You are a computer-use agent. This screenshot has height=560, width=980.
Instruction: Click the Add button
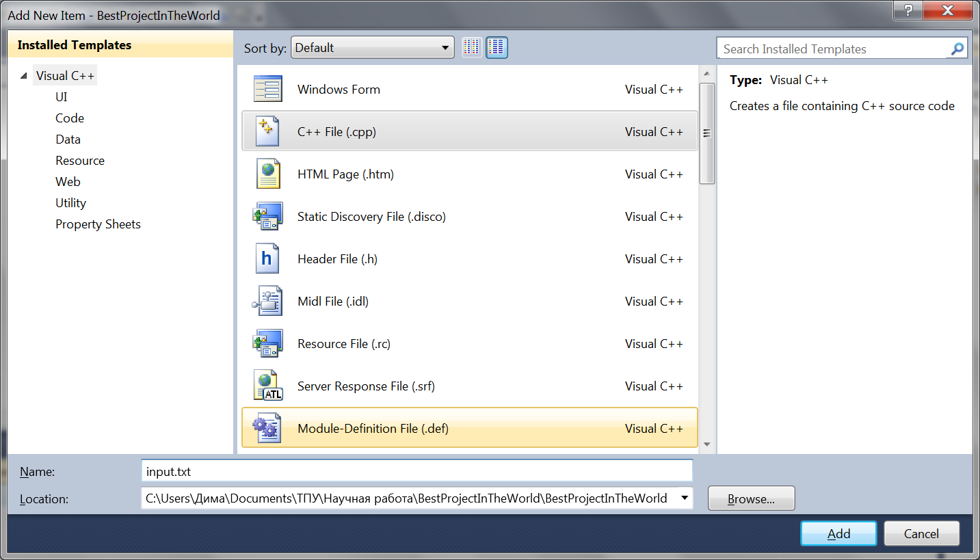(x=838, y=534)
